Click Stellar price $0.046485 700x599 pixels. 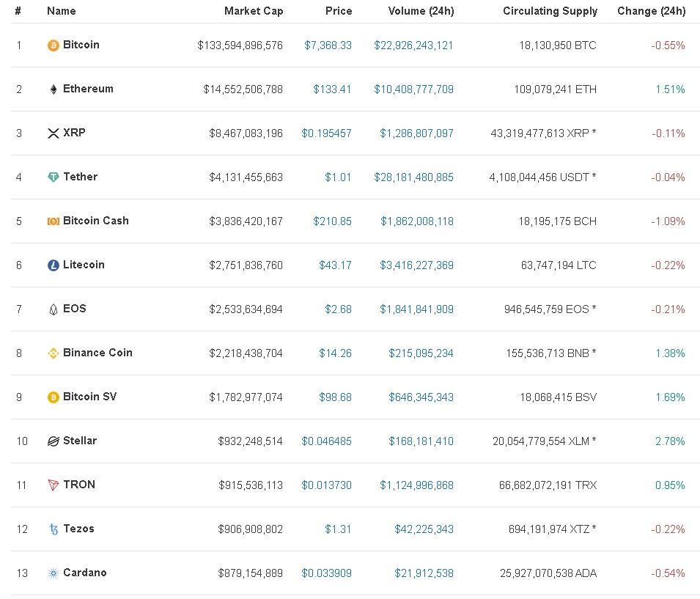click(326, 441)
